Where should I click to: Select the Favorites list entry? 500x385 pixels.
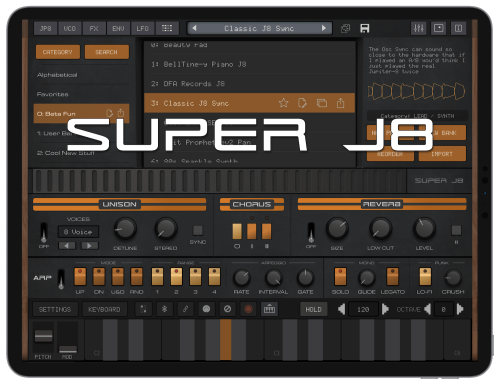[81, 94]
